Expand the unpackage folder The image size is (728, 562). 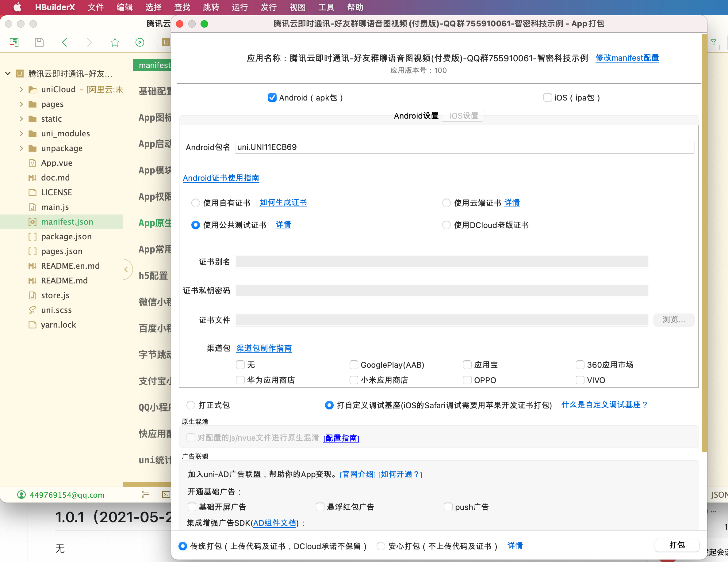tap(21, 148)
